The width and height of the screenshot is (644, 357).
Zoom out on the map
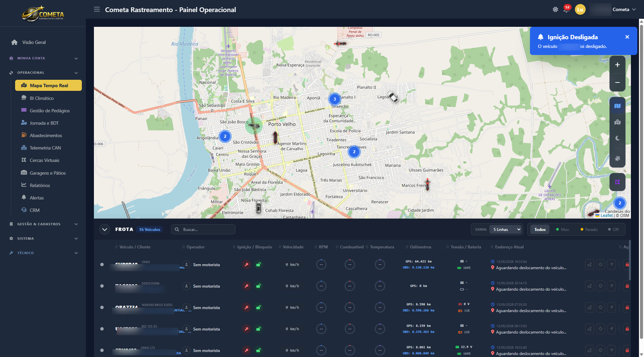point(617,82)
